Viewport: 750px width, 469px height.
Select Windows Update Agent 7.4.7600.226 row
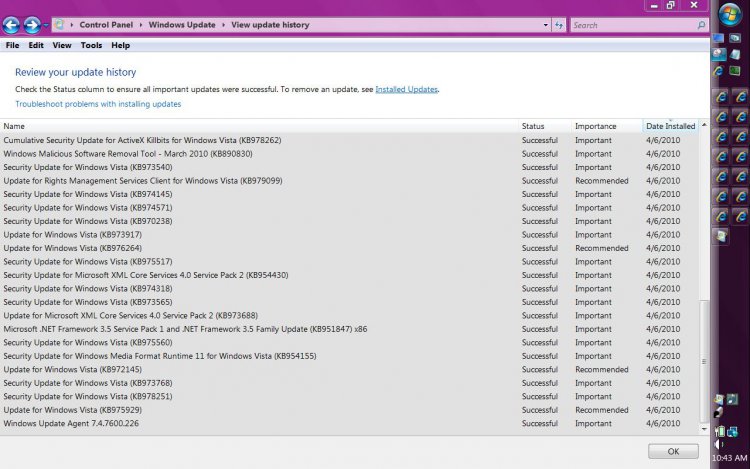click(x=349, y=424)
